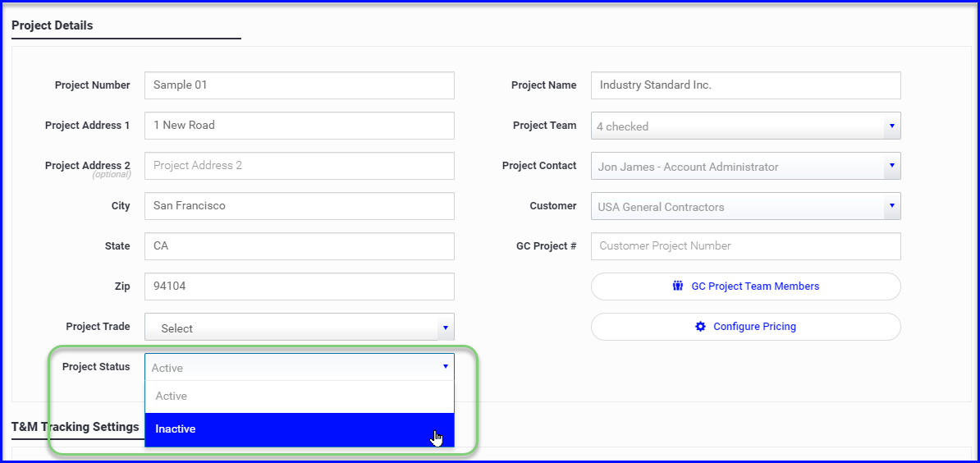Select Inactive from the status list
The image size is (980, 463).
tap(300, 429)
